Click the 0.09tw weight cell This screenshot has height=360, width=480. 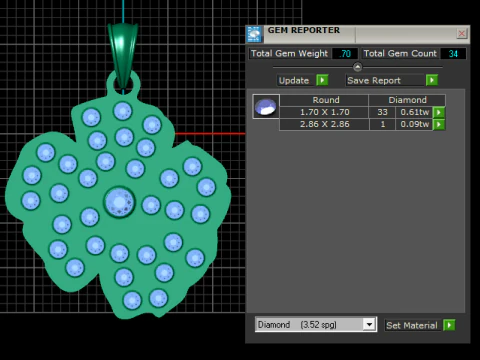tap(414, 124)
